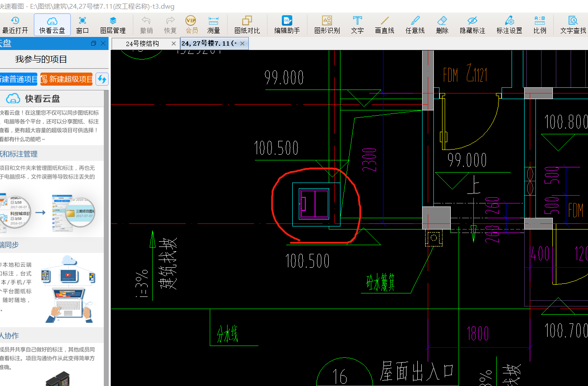This screenshot has width=588, height=386.
Task: Float the cloud disk panel
Action: 93,43
